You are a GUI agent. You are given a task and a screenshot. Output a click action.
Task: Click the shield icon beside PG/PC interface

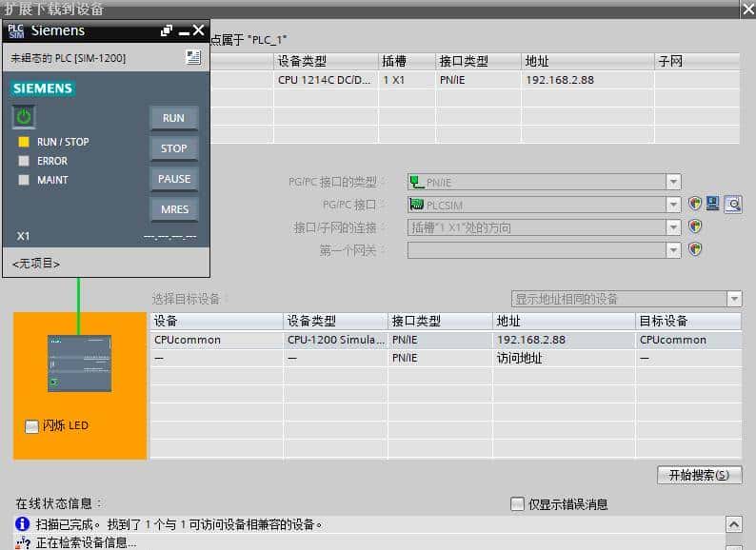point(695,204)
